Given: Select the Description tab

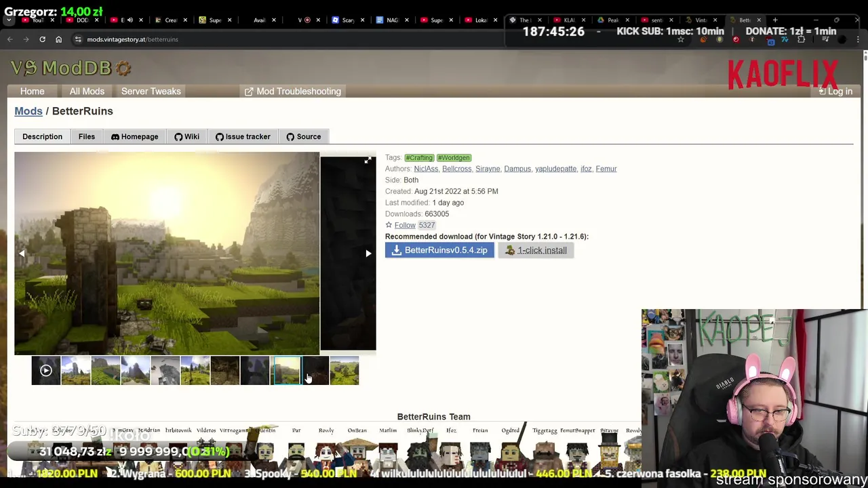Looking at the screenshot, I should click(x=42, y=137).
